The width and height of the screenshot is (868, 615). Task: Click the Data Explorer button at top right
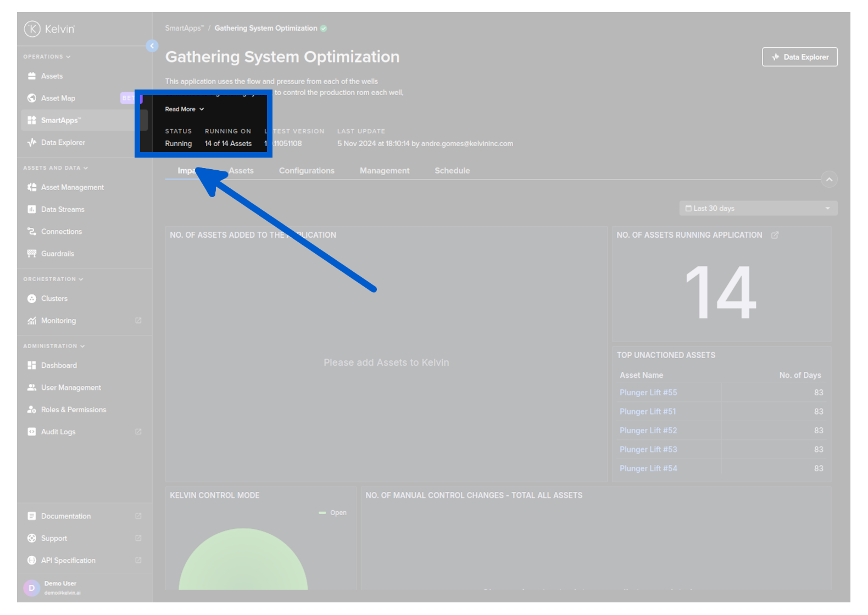coord(799,57)
